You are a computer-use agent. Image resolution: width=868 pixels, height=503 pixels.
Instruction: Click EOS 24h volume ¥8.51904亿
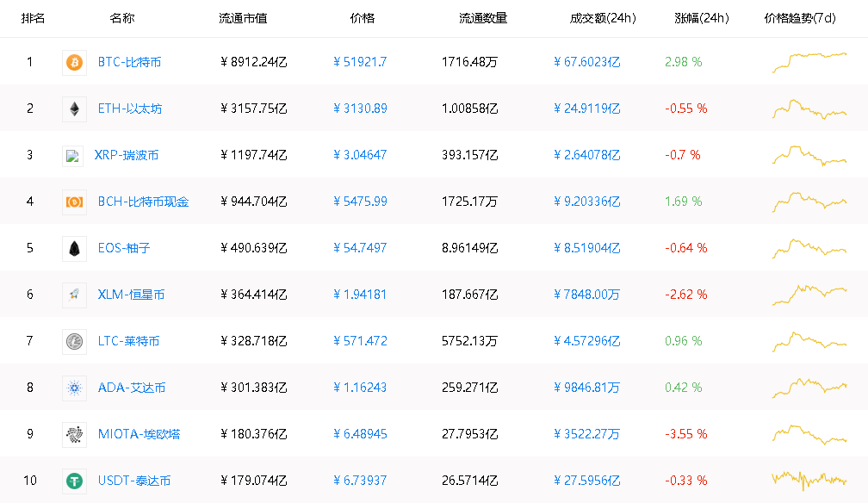point(586,248)
